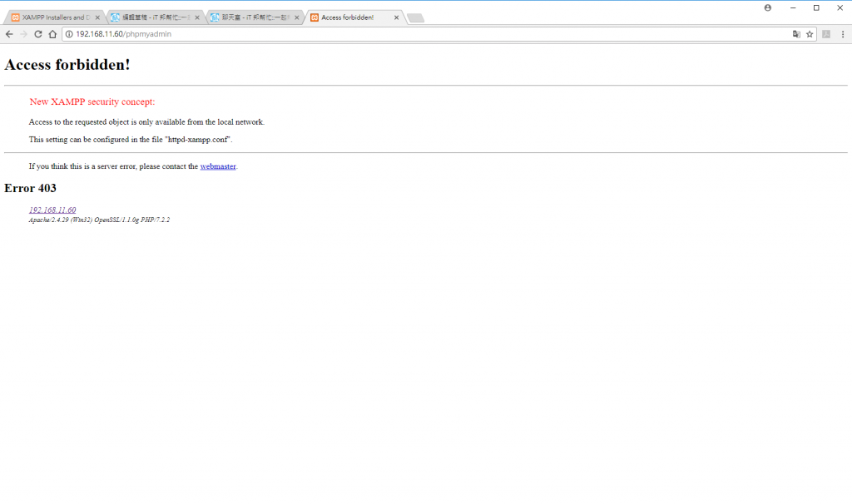Click the Error 403 heading

[x=31, y=188]
